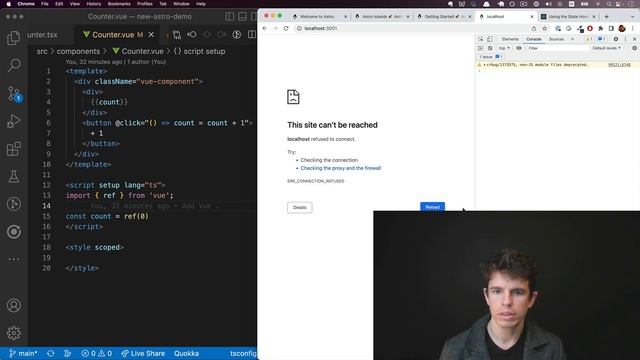Click line 15 'const count = ref(0)'
The height and width of the screenshot is (360, 640).
coord(107,216)
